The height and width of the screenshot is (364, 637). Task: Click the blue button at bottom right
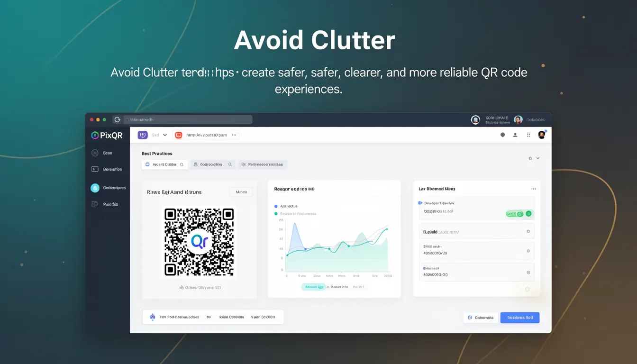pos(520,318)
